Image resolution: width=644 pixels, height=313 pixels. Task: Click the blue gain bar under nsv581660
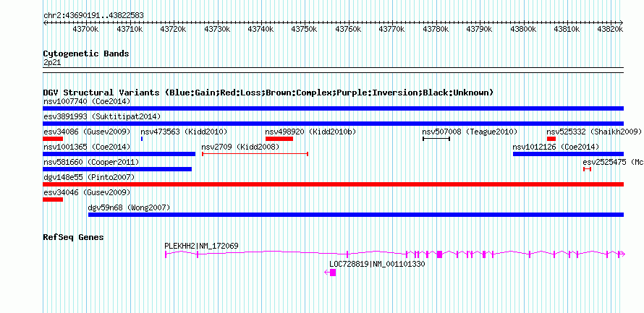click(x=117, y=169)
